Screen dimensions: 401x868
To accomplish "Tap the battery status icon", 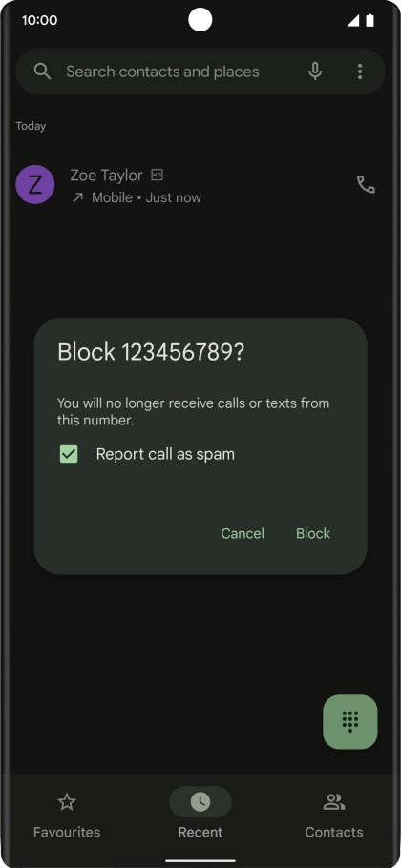I will pos(370,20).
